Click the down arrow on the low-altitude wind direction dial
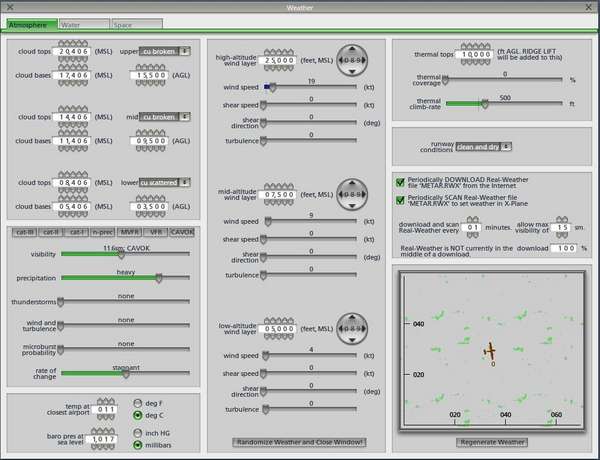 click(x=352, y=340)
